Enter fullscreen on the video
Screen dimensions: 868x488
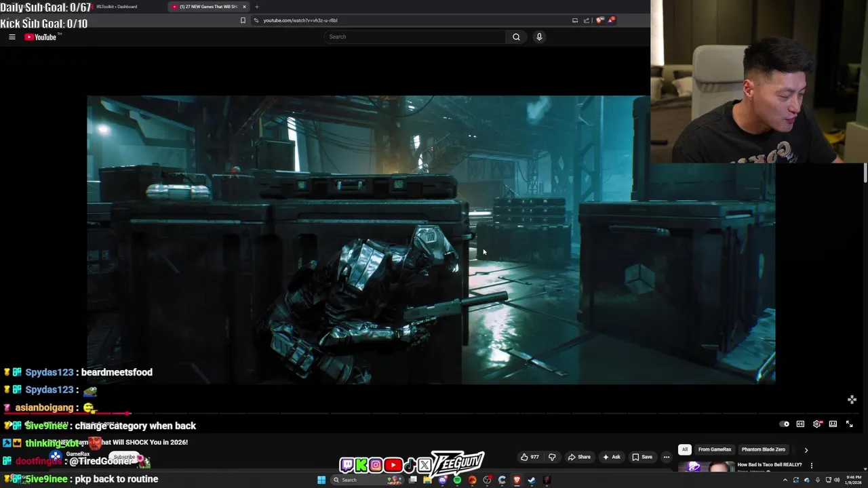[x=849, y=424]
